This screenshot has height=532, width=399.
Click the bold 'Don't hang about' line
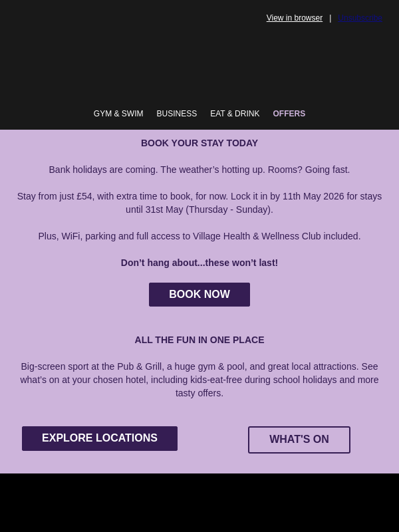tap(199, 263)
